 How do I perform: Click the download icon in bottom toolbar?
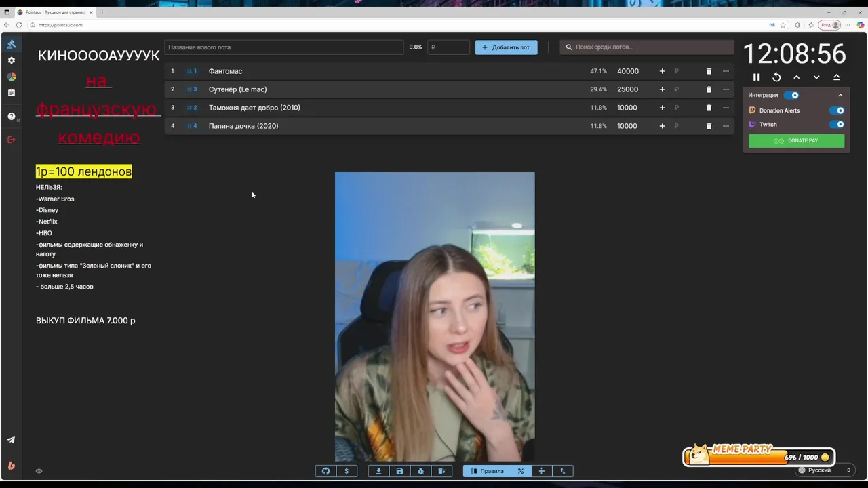378,471
